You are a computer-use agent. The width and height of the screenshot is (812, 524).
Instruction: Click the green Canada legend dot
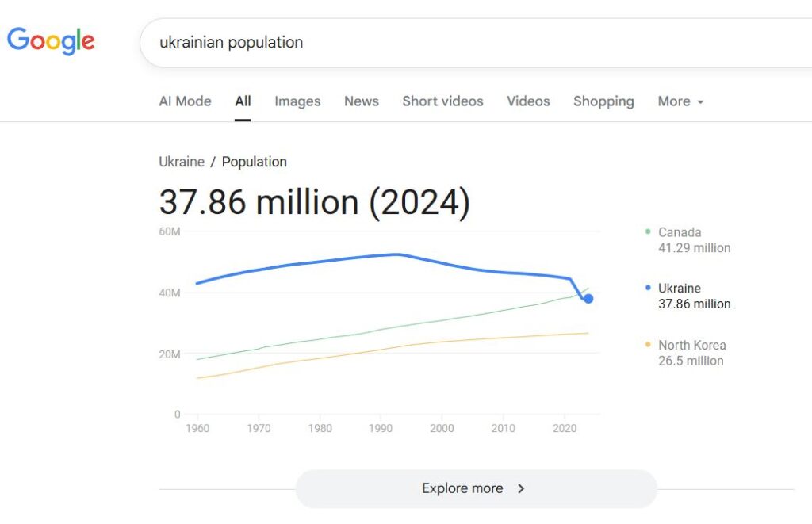point(648,232)
